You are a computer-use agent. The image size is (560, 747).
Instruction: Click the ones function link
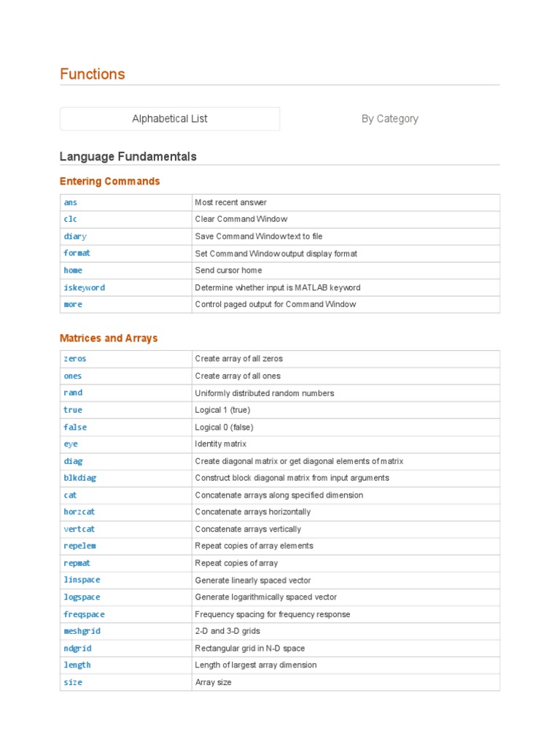(x=72, y=376)
